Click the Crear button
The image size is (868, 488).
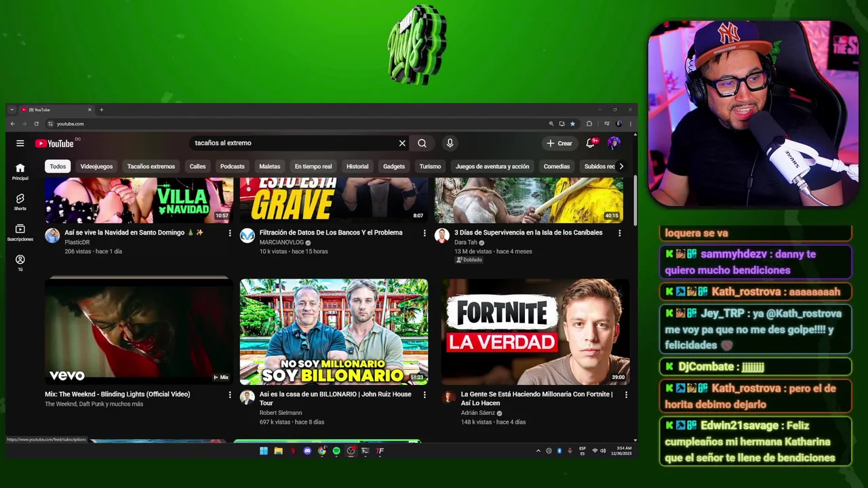coord(559,143)
